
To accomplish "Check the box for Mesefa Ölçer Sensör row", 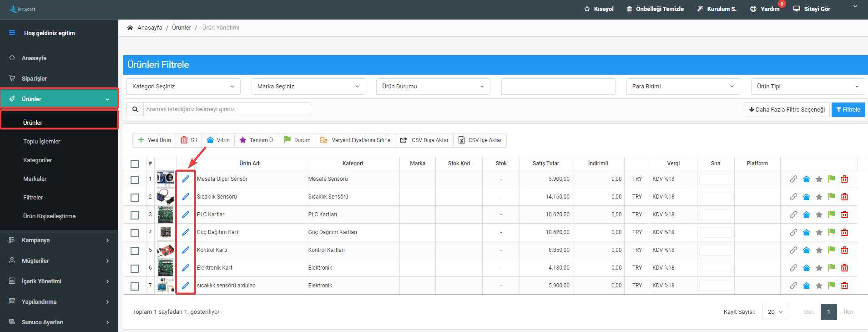I will tap(135, 180).
